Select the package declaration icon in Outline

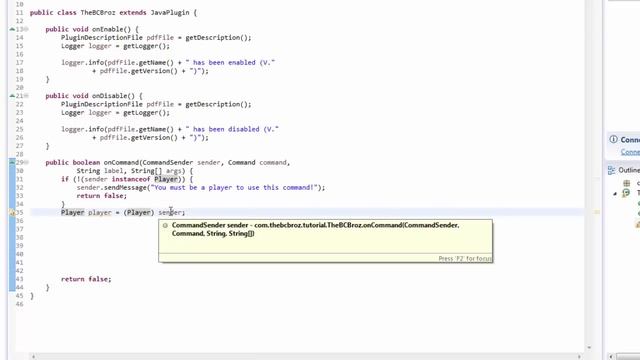pos(627,183)
